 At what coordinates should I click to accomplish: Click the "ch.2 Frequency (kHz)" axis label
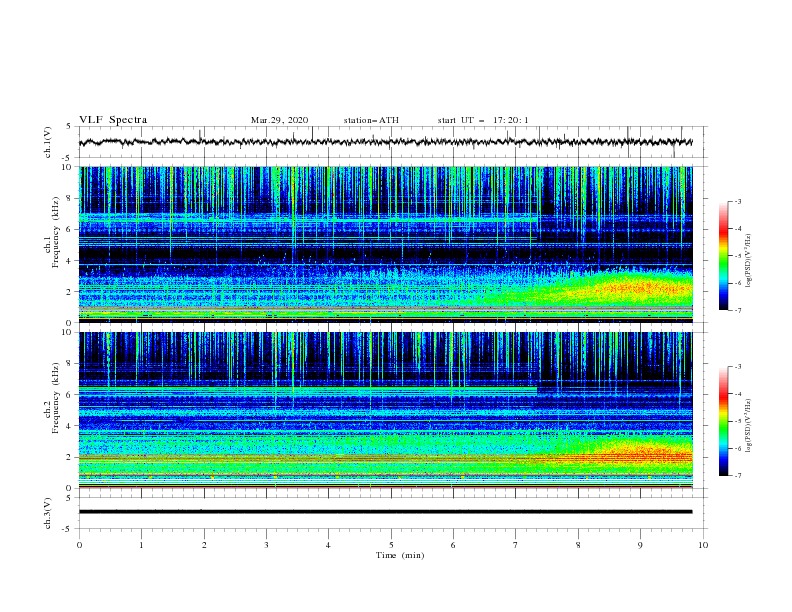click(52, 398)
